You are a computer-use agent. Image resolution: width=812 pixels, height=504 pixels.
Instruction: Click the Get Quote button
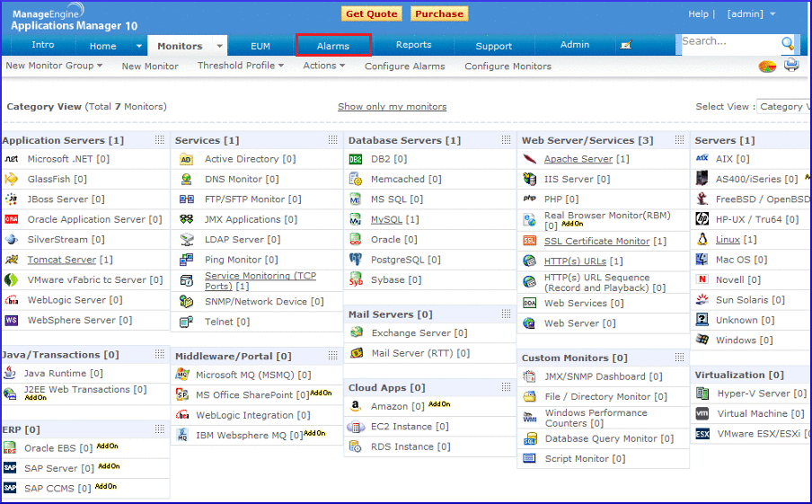pos(371,14)
